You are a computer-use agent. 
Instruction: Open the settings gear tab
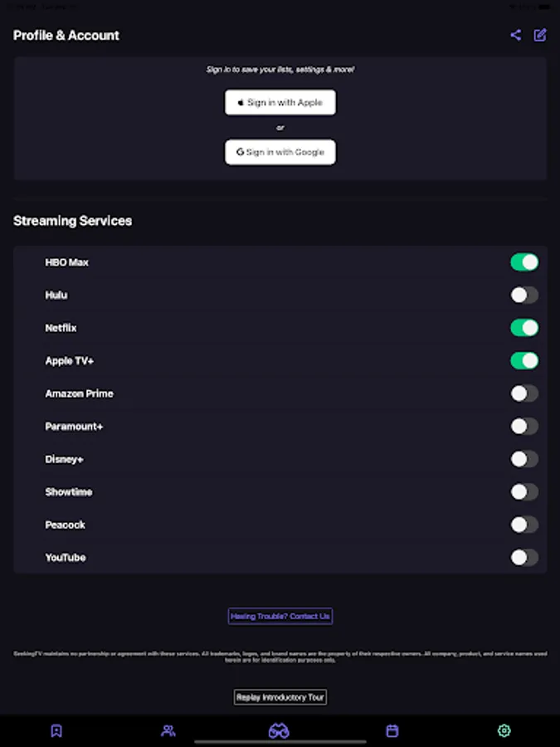[504, 731]
